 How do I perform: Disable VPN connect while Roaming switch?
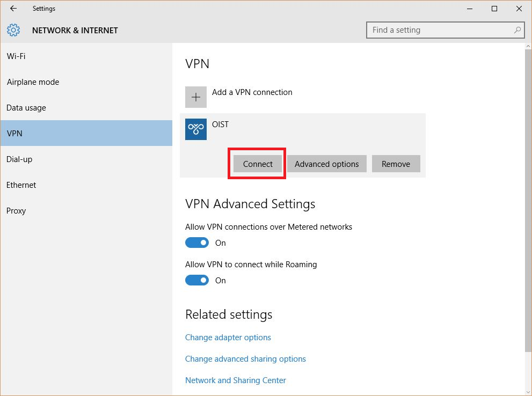[x=197, y=280]
